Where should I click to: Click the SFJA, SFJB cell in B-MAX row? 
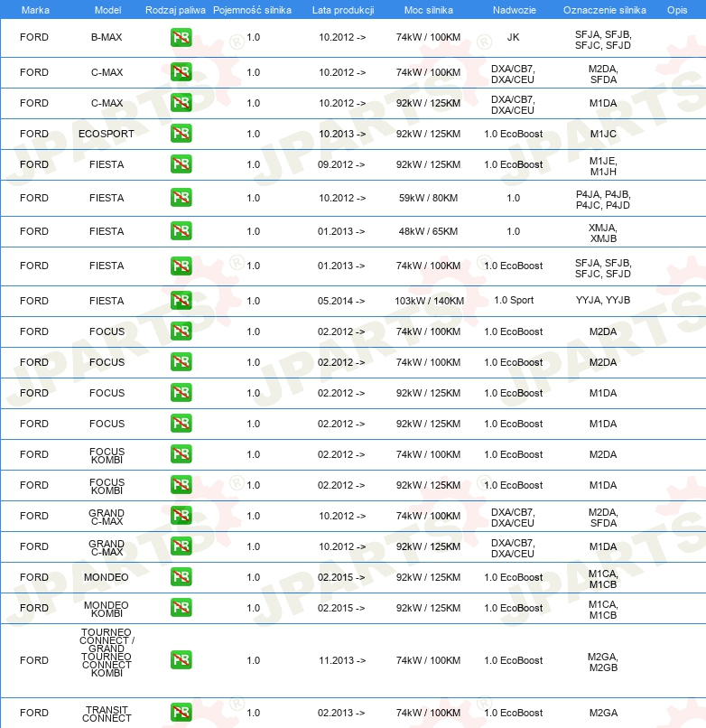603,40
